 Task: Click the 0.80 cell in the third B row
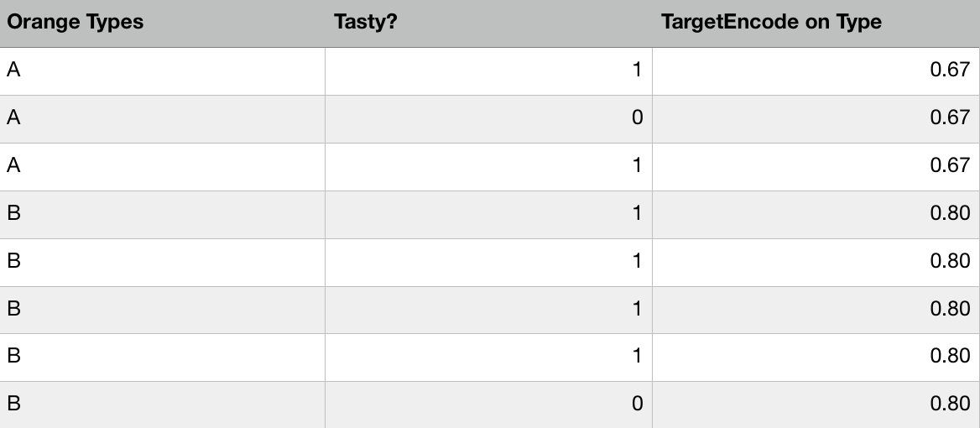click(950, 309)
